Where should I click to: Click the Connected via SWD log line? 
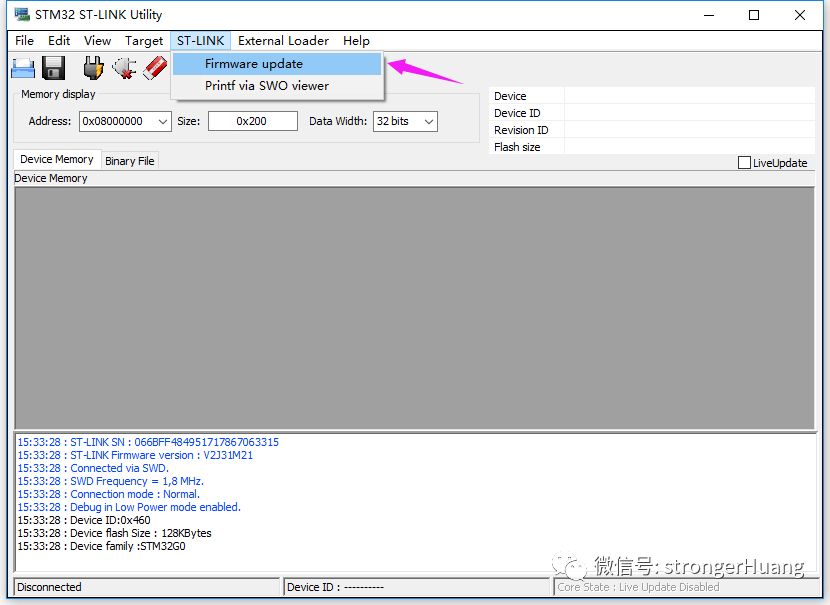pos(93,468)
